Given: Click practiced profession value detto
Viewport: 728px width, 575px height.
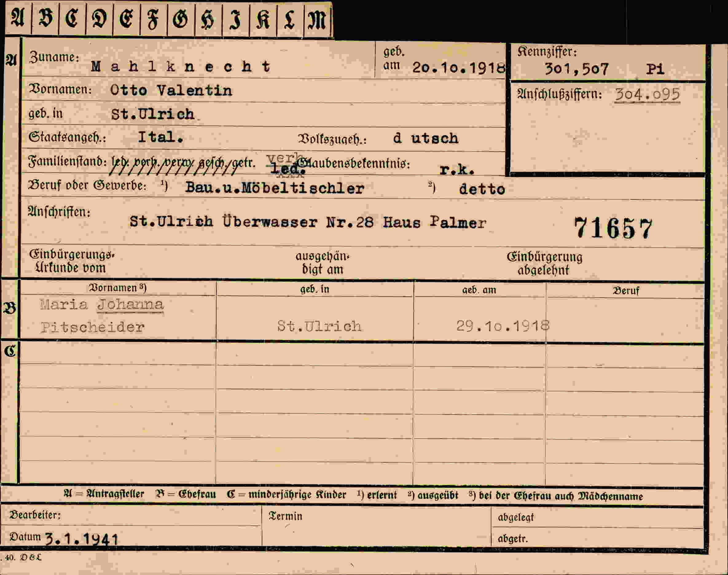Looking at the screenshot, I should 482,189.
